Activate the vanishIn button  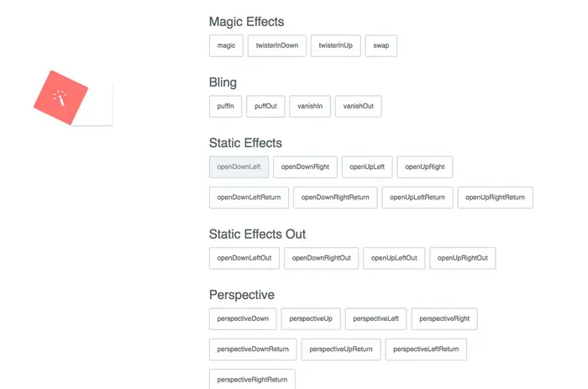click(310, 107)
